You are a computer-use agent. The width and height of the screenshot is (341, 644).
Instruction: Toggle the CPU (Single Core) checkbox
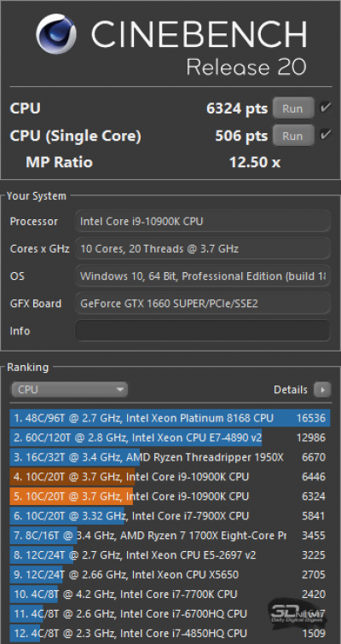[x=326, y=135]
